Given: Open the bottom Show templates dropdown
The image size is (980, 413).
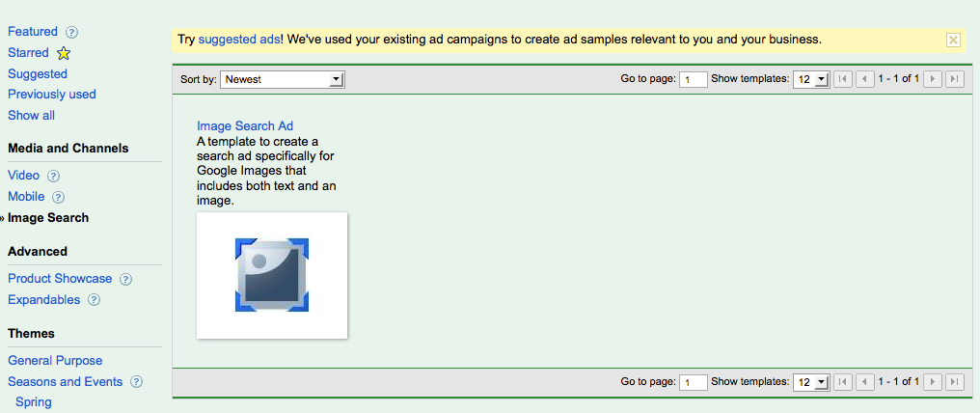Looking at the screenshot, I should [811, 382].
